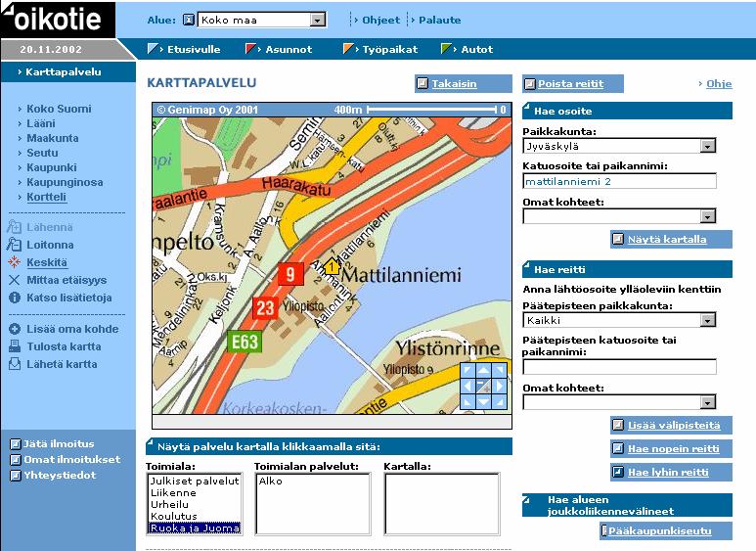Open the Palaute feedback link
The image size is (756, 551).
coord(439,21)
